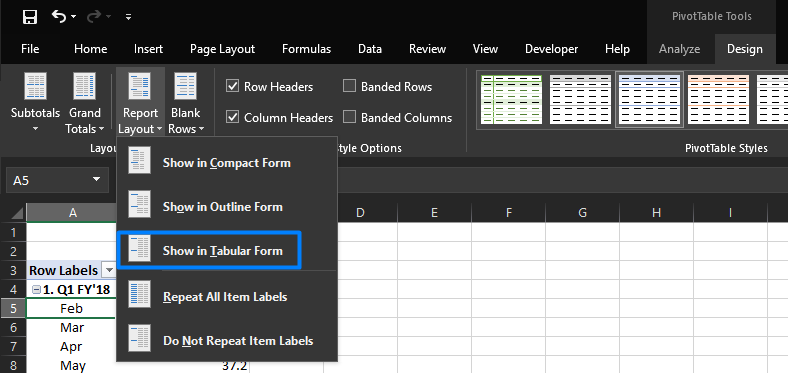788x373 pixels.
Task: Select row 4 header
Action: tap(13, 290)
